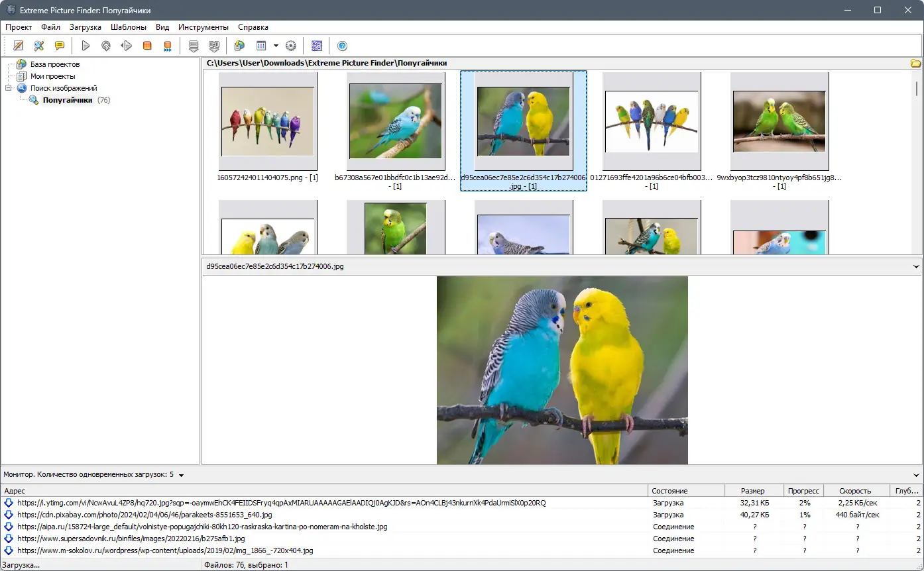Click the new project pencil icon
The image size is (924, 571).
(x=19, y=46)
